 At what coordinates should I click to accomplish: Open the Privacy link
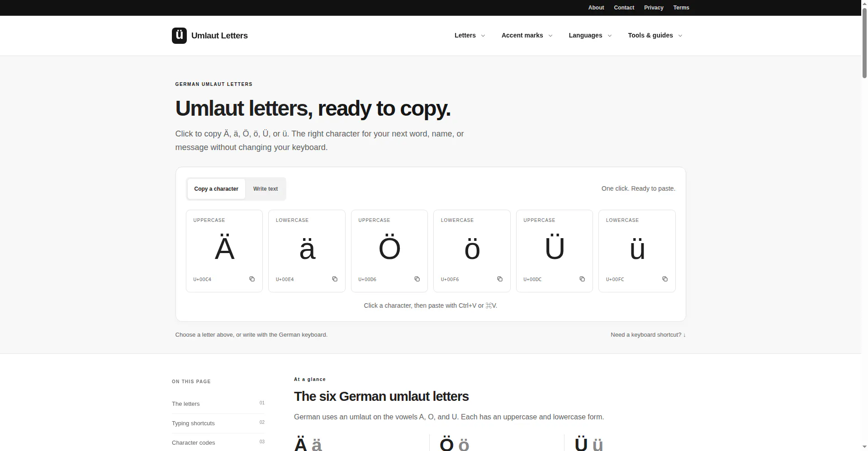pos(654,8)
